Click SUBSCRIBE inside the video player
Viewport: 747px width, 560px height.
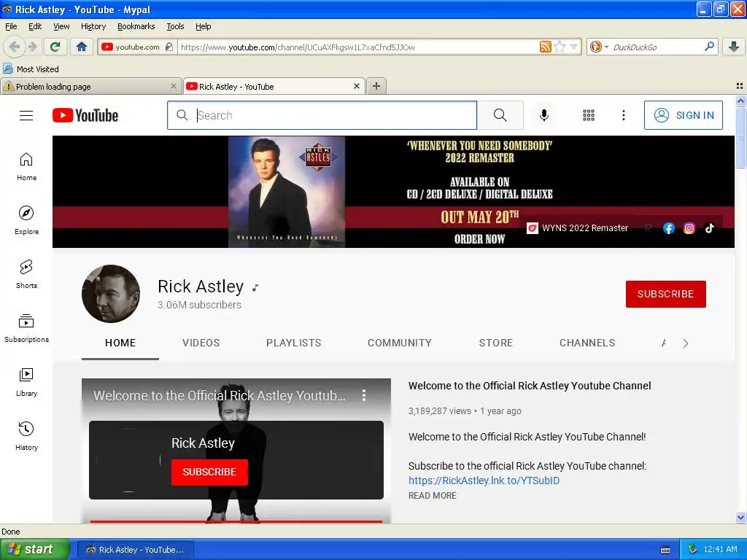coord(209,472)
